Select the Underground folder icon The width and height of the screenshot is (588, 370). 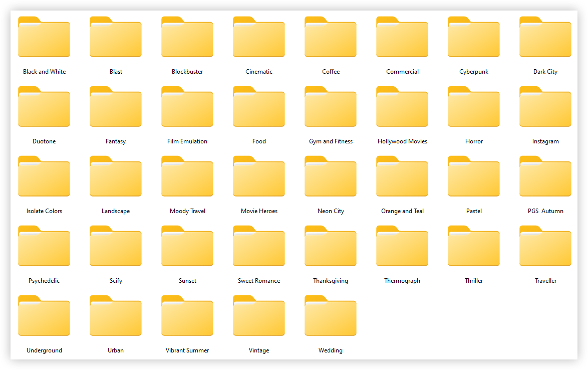pyautogui.click(x=44, y=316)
